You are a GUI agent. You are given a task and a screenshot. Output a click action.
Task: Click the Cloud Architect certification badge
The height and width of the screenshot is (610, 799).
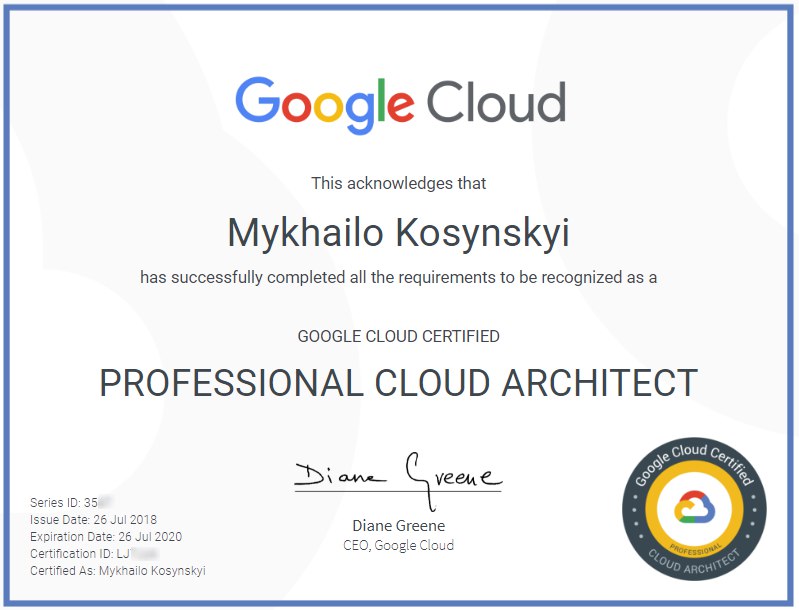pyautogui.click(x=694, y=509)
